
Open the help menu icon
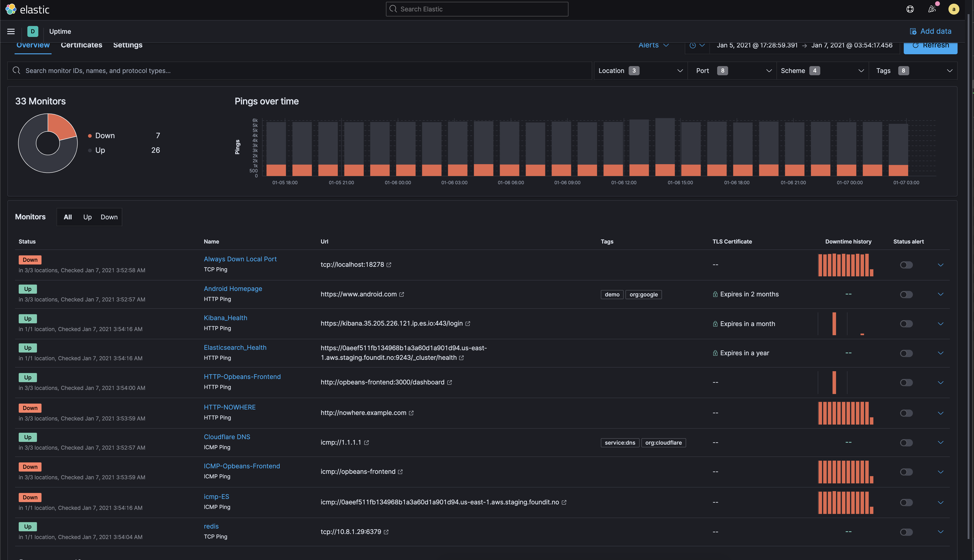pyautogui.click(x=910, y=9)
